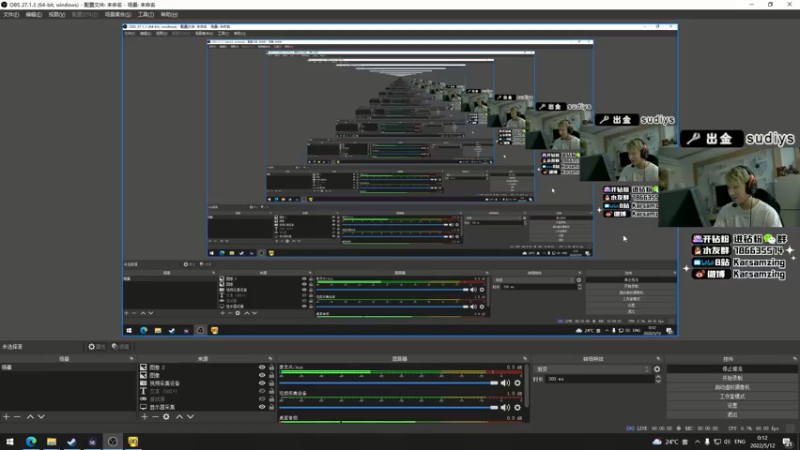The image size is (800, 450).
Task: Adjust video capture device volume slider
Action: pos(389,407)
